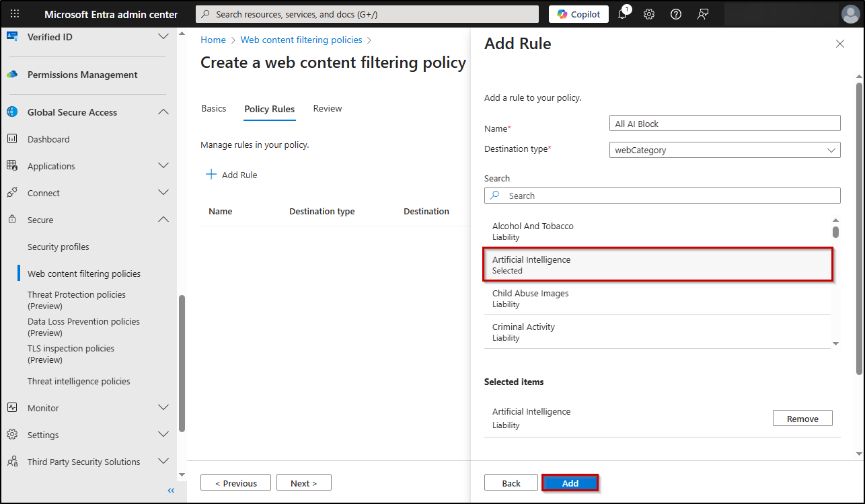
Task: Expand the Monitor menu section
Action: tap(163, 408)
